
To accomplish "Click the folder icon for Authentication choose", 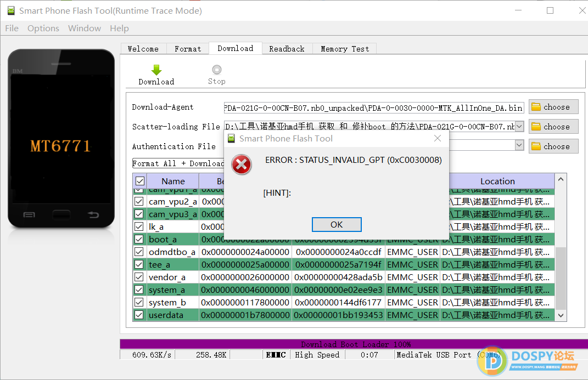I will coord(536,146).
